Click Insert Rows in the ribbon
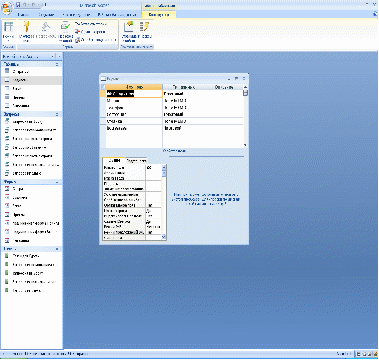The image size is (379, 360). (91, 24)
